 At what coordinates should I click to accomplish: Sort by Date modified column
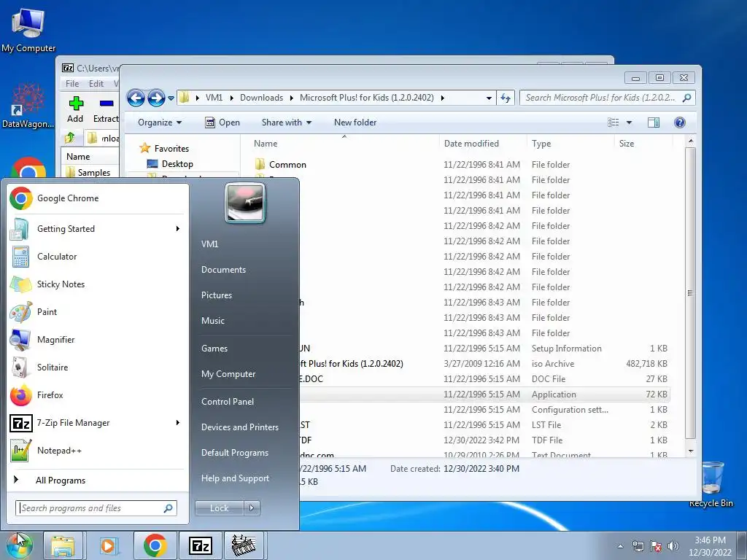click(483, 144)
